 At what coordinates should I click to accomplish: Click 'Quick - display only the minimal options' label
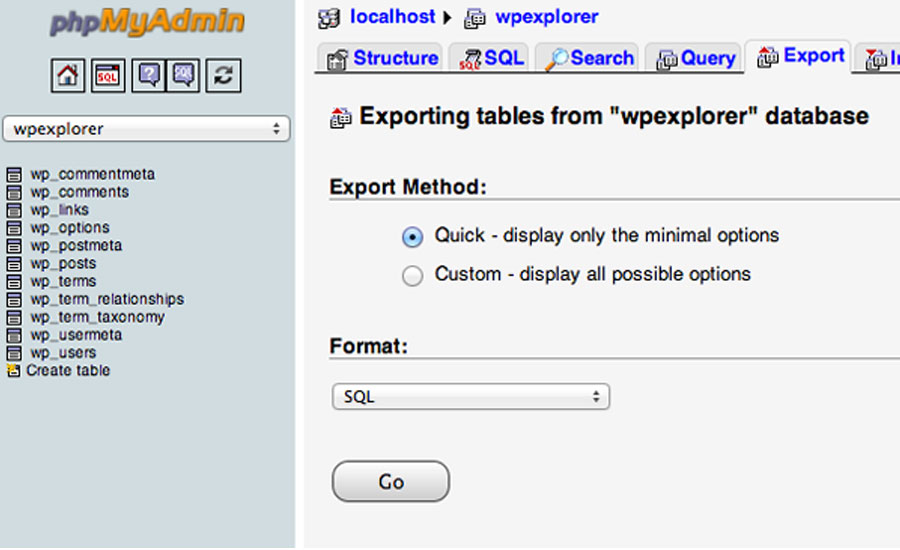tap(607, 235)
